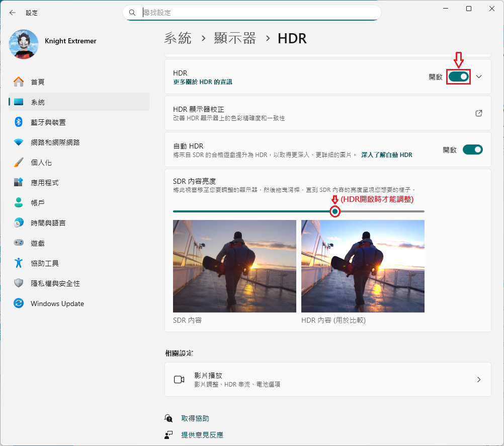Click the HDR 顯示器校正 row title
This screenshot has width=504, height=446.
pos(199,109)
